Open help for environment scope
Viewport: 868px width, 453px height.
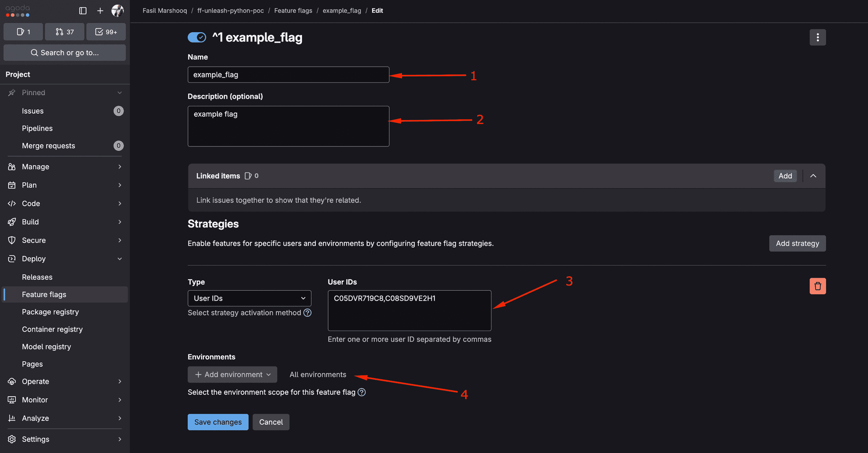(x=362, y=392)
